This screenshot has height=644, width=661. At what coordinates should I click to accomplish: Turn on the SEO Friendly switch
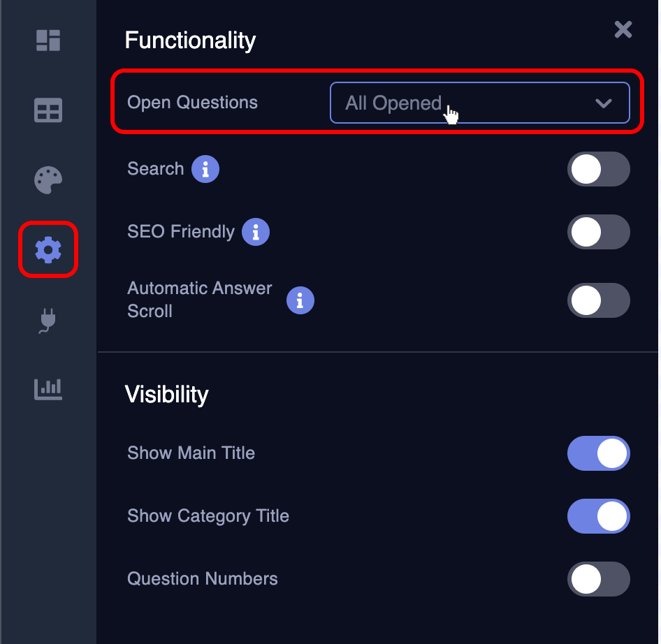click(598, 232)
